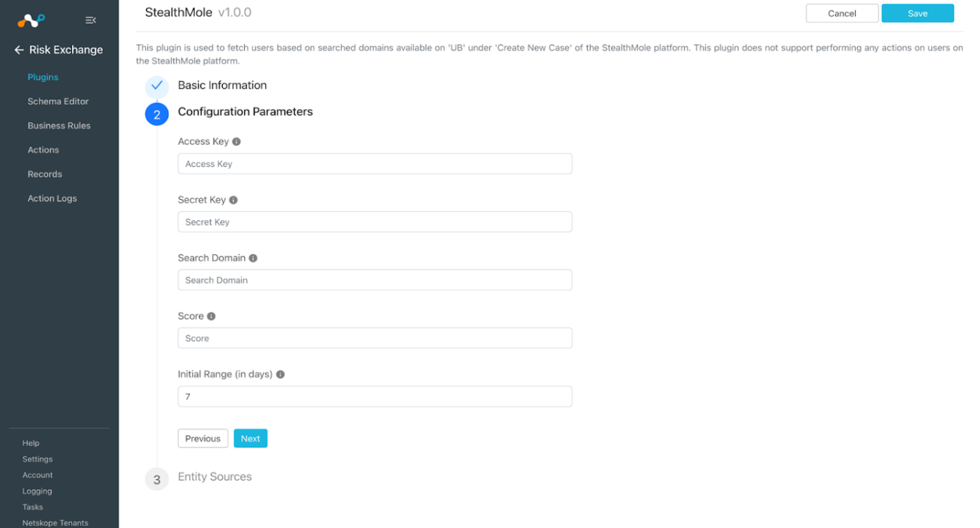The width and height of the screenshot is (980, 528).
Task: Click the Initial Range info icon
Action: [x=280, y=374]
